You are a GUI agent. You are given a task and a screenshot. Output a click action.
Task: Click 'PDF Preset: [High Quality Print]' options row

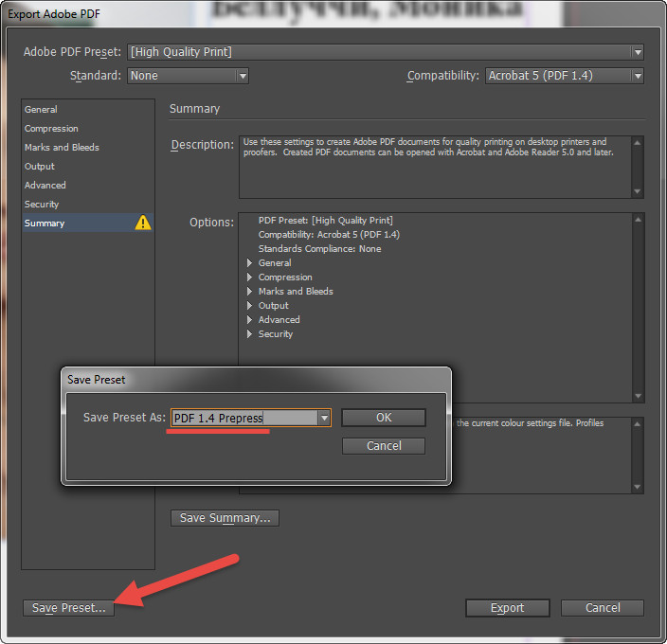(x=325, y=221)
